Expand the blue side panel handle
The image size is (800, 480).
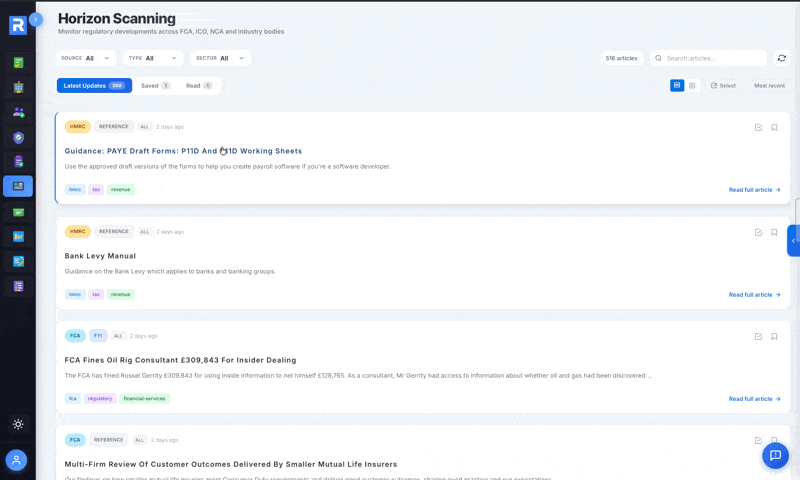(793, 241)
